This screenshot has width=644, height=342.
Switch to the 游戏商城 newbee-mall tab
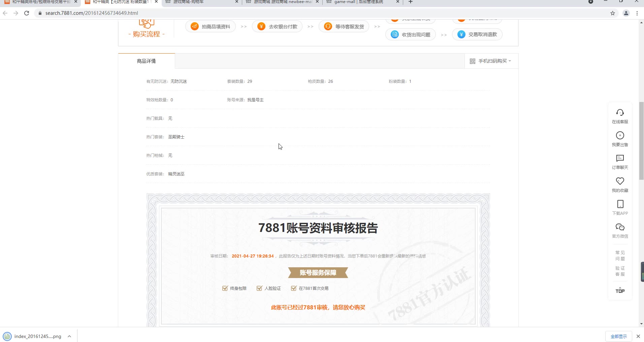[x=282, y=2]
